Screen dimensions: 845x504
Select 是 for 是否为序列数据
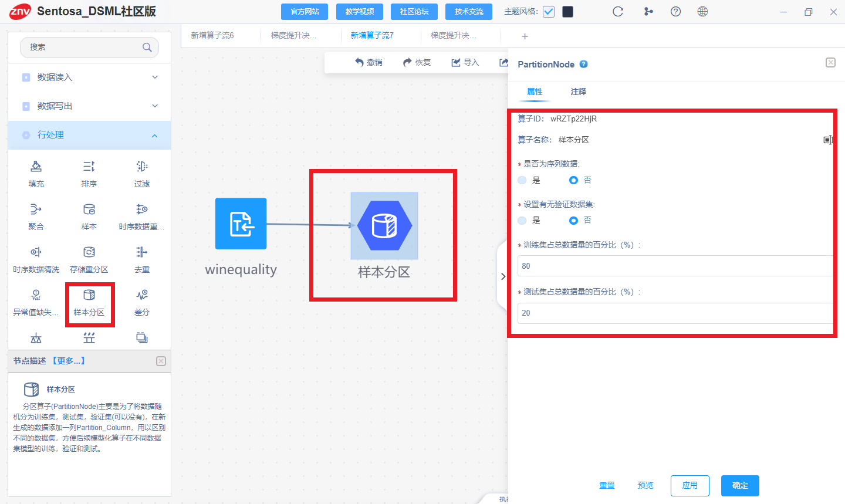click(x=522, y=180)
